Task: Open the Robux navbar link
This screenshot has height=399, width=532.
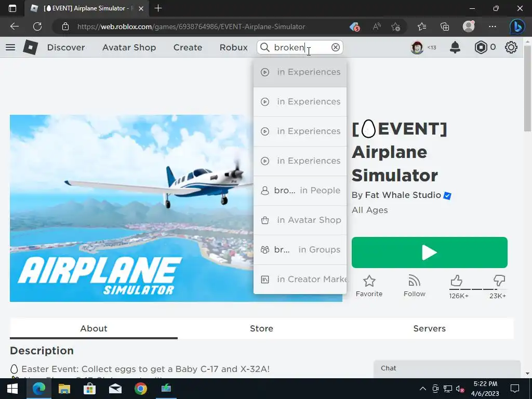Action: (233, 47)
